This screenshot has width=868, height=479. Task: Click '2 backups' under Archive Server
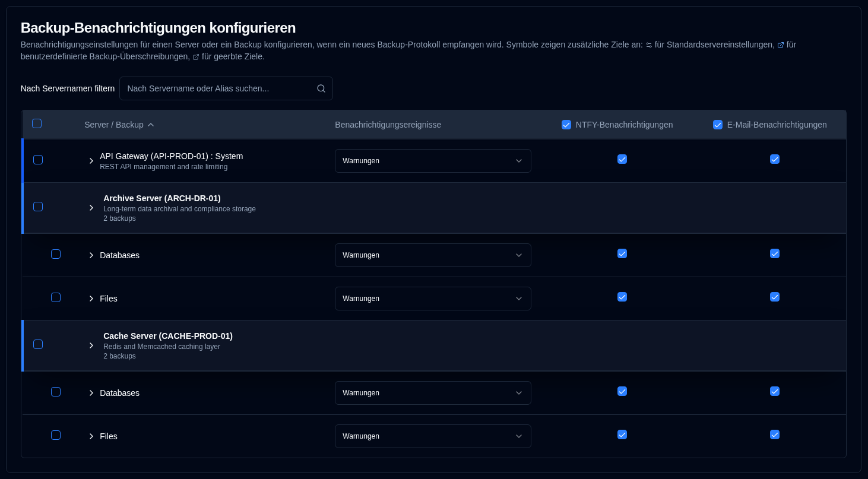[119, 218]
